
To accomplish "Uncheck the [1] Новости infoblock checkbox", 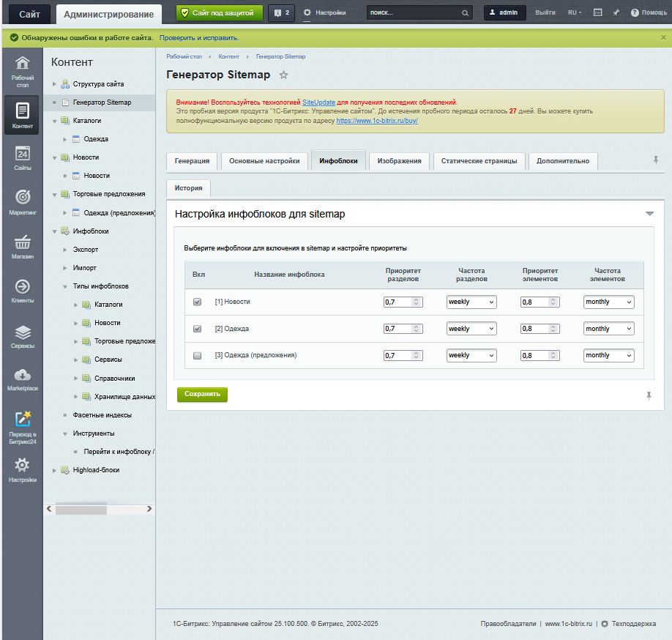I will pyautogui.click(x=197, y=302).
